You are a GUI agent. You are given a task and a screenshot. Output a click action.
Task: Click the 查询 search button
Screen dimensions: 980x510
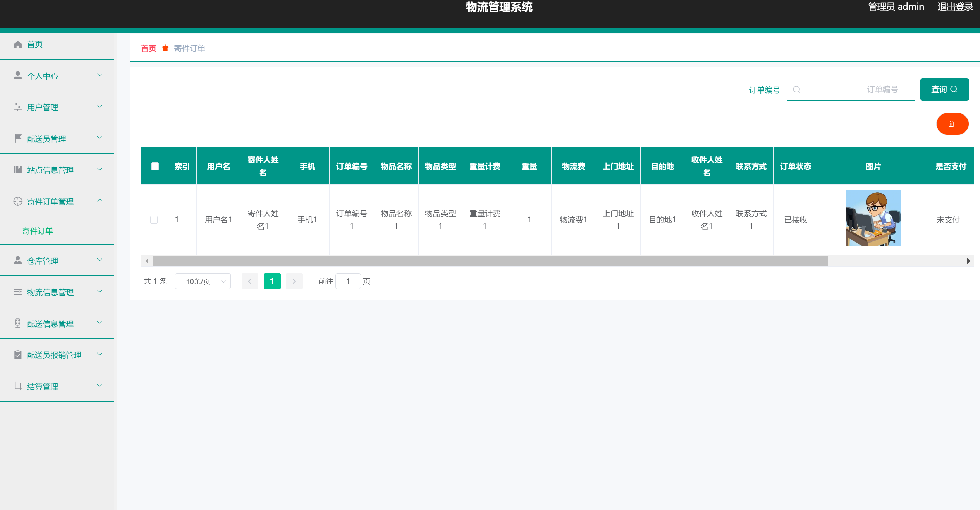(x=944, y=90)
